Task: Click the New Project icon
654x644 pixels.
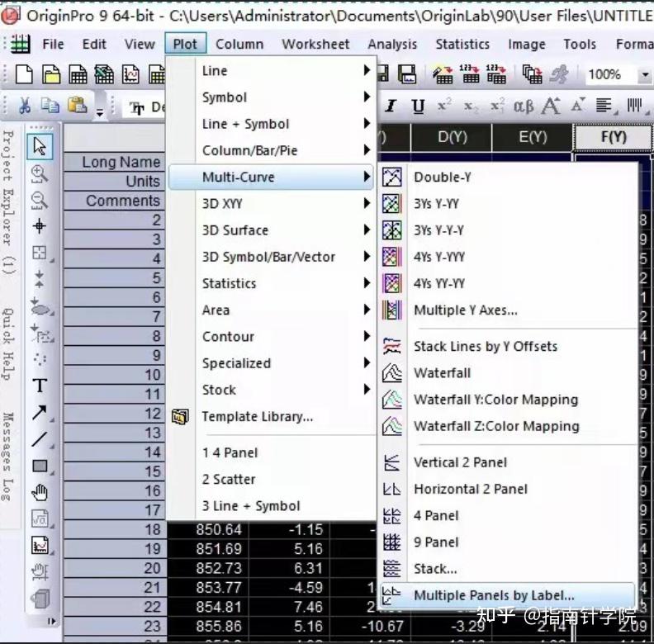Action: pos(24,74)
